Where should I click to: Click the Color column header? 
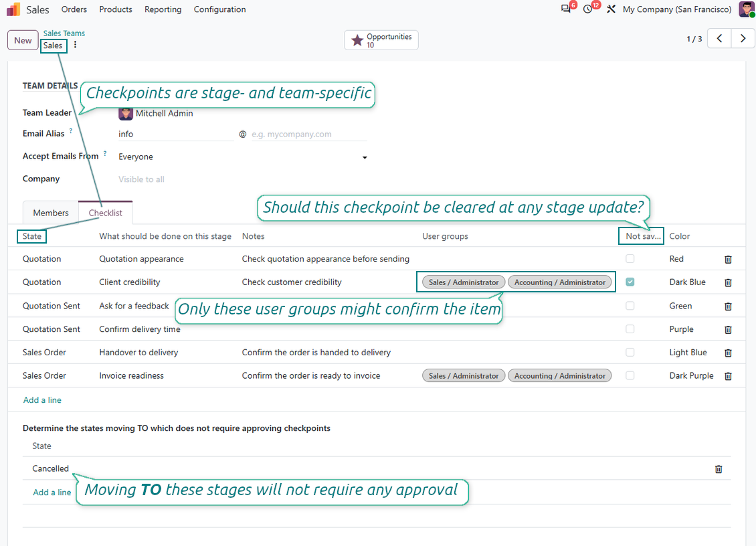679,236
